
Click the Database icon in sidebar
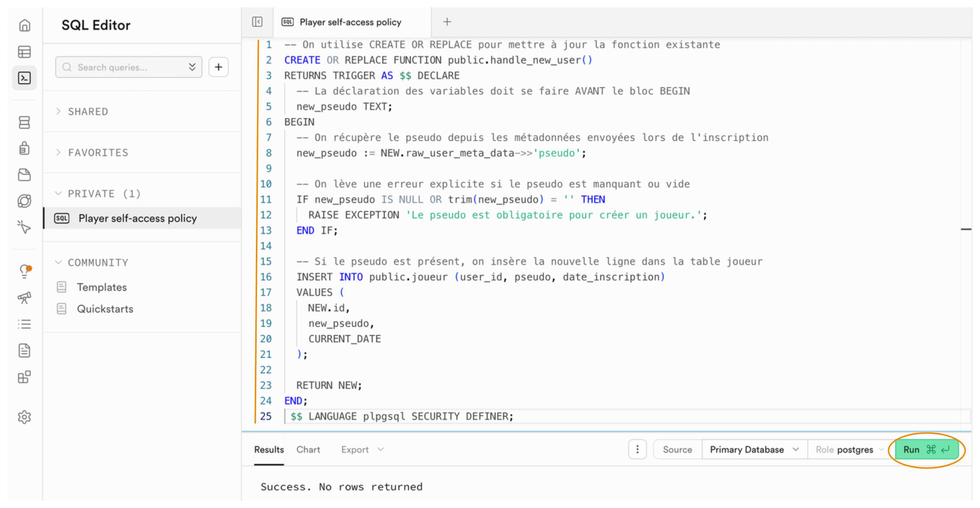25,122
